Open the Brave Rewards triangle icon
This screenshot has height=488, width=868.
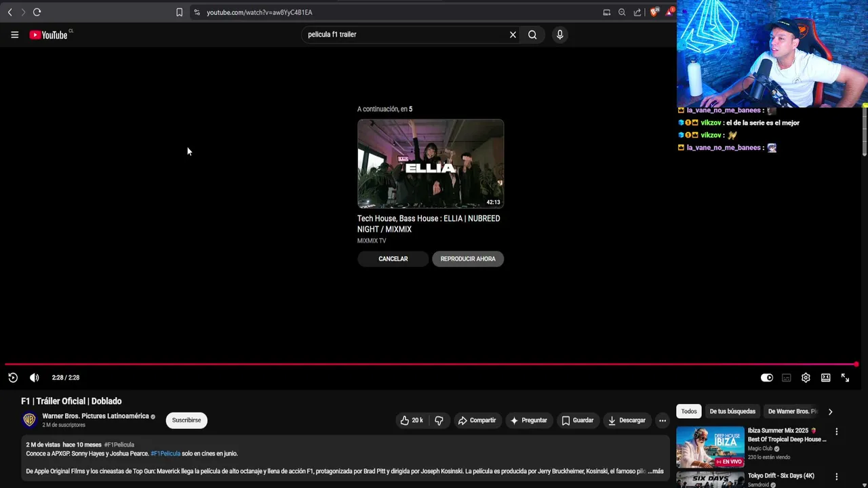pyautogui.click(x=670, y=12)
